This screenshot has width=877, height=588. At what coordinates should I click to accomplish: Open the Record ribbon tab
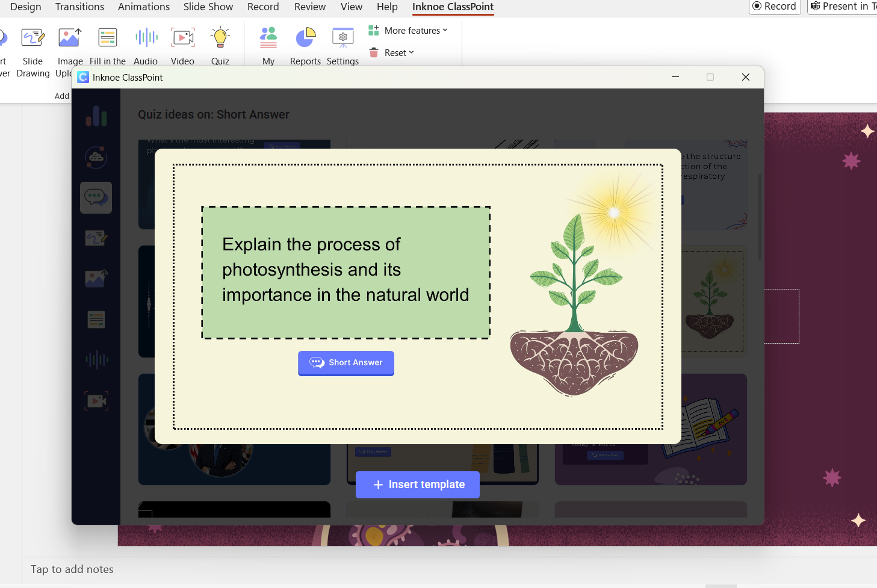pos(263,7)
